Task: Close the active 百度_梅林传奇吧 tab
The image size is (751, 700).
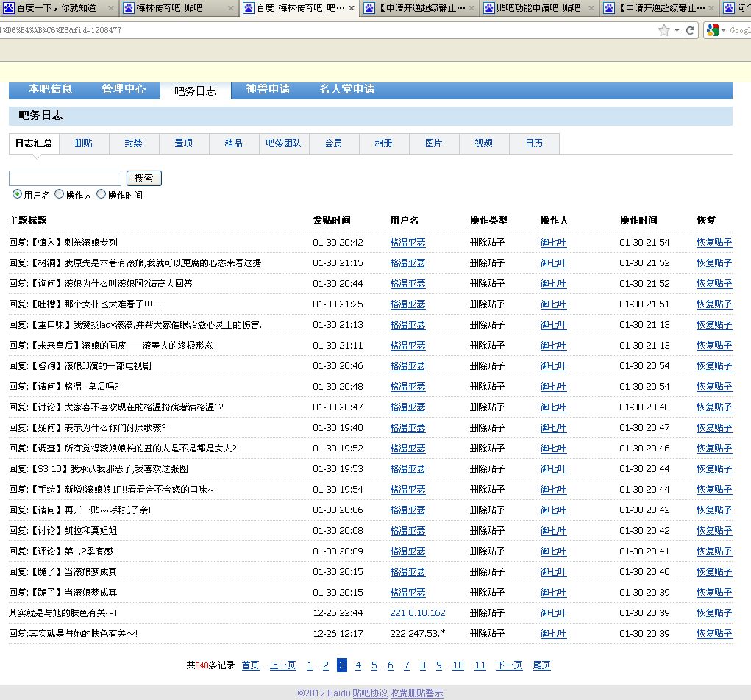Action: coord(352,8)
